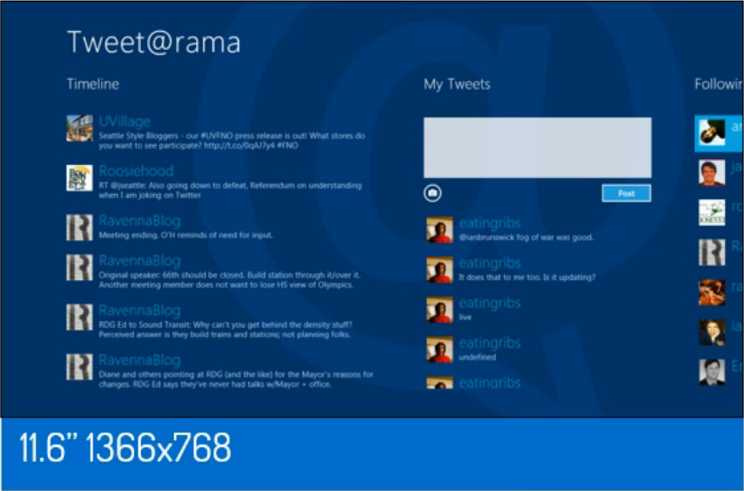Select RavennaBlog avatar beside 'Diane and others' tweet
This screenshot has height=491, width=744.
[x=79, y=367]
